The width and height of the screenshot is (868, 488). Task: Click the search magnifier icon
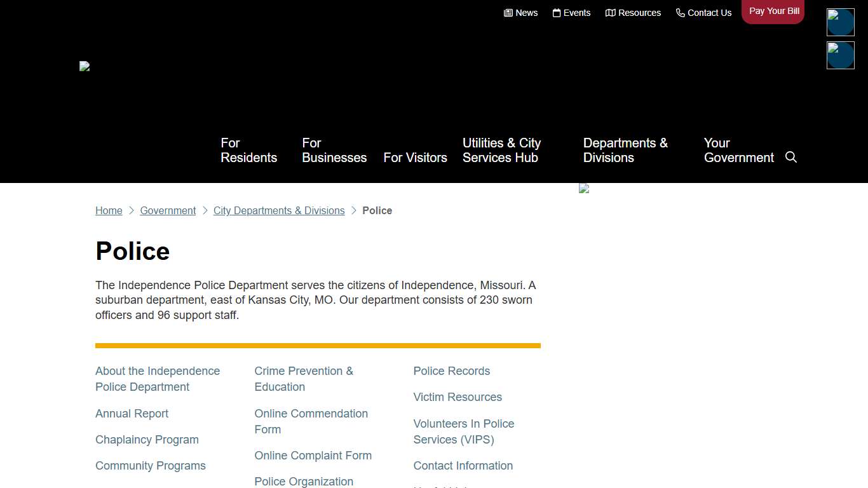click(x=791, y=157)
